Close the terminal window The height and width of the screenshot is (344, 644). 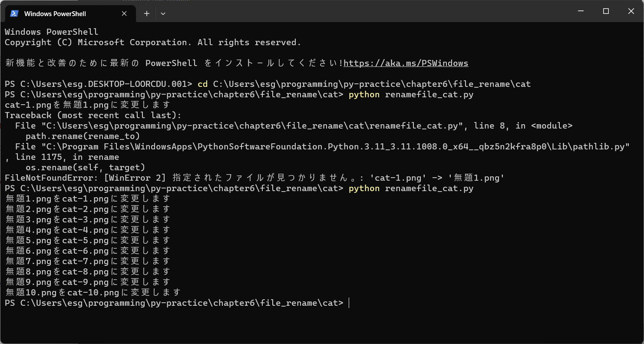tap(631, 11)
